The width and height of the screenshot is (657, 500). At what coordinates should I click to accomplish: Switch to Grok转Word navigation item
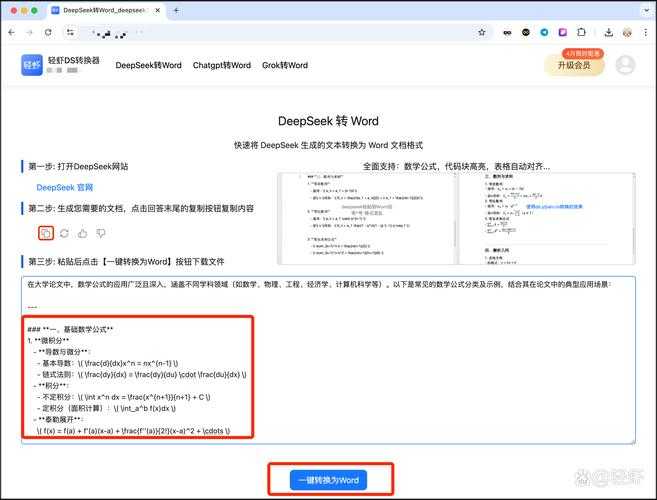(285, 65)
